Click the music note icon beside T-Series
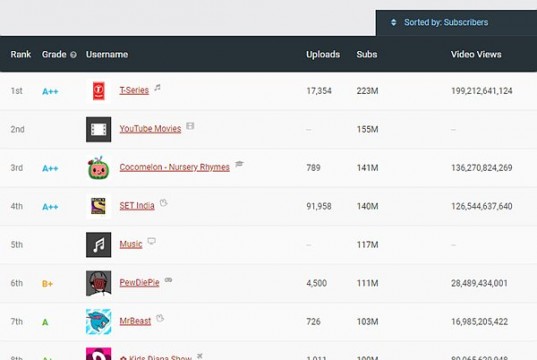The width and height of the screenshot is (537, 360). (x=158, y=87)
